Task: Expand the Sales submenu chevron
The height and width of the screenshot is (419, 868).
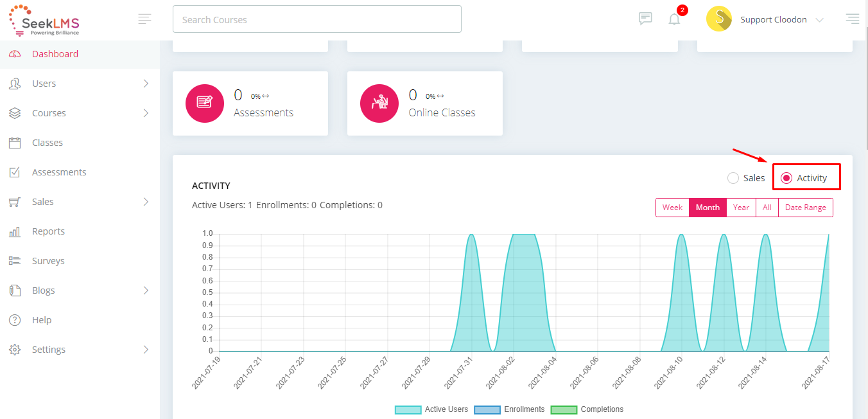Action: coord(146,202)
